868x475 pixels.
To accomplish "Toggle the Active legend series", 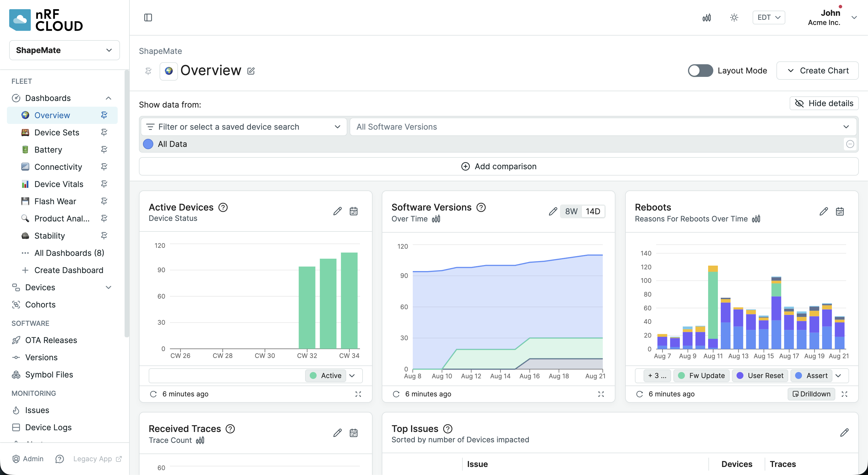I will point(325,375).
